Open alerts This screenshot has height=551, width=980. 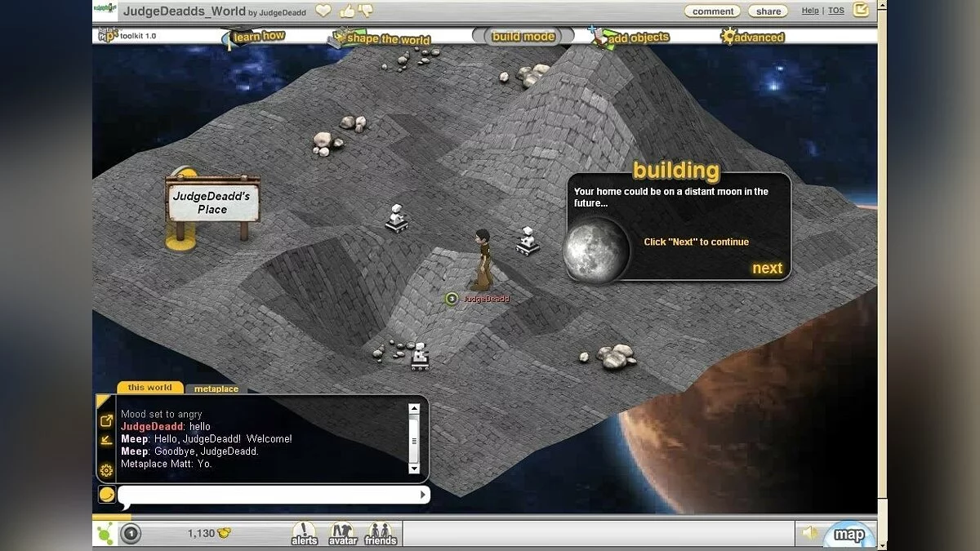(x=304, y=534)
